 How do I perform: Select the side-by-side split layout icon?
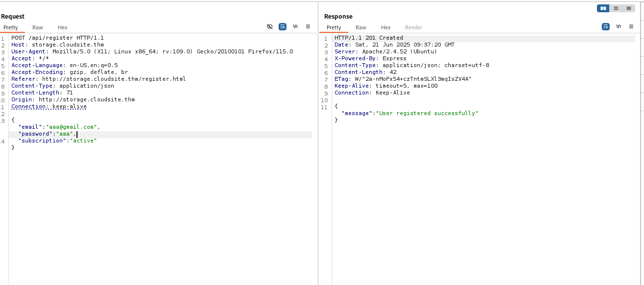[x=603, y=8]
